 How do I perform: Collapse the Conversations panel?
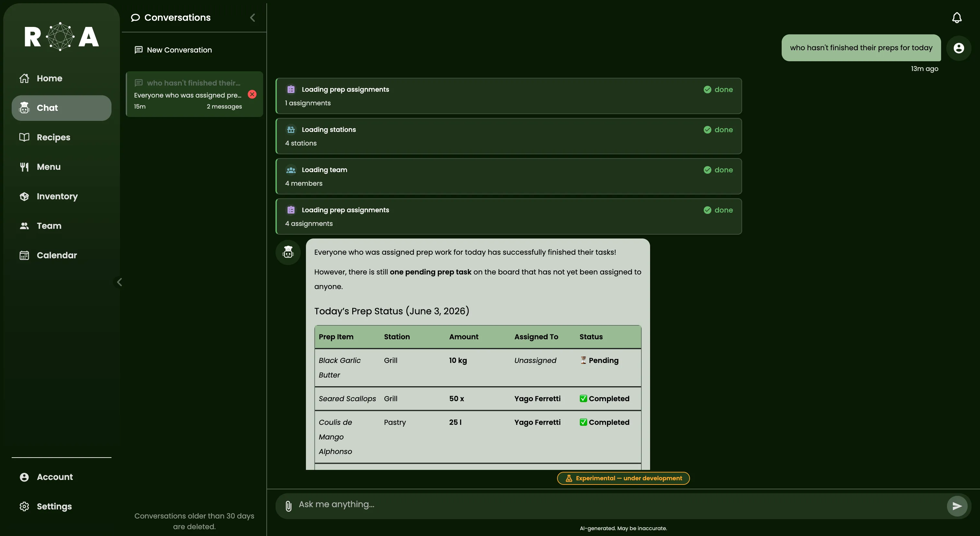pos(252,17)
